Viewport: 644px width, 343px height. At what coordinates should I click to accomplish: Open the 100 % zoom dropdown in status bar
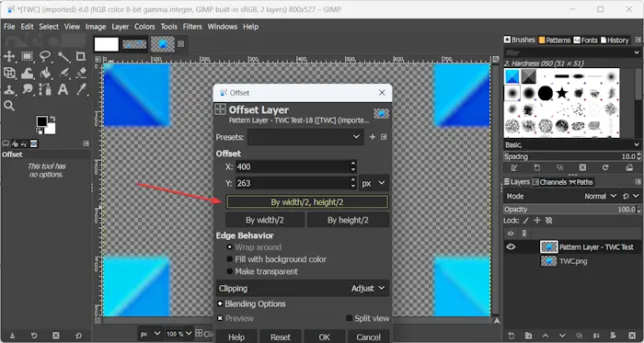(x=179, y=334)
